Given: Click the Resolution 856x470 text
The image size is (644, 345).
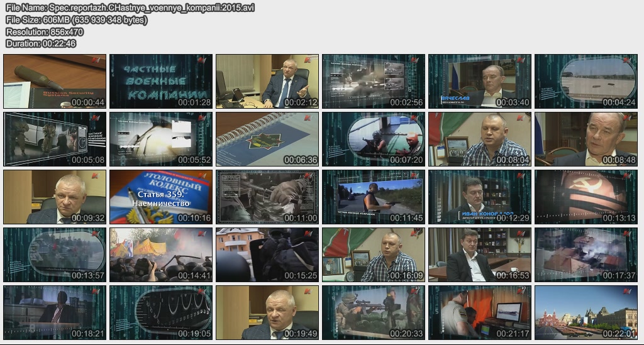Looking at the screenshot, I should tap(45, 31).
